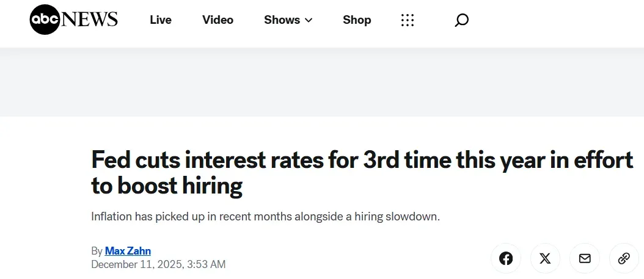644x279 pixels.
Task: Click the chevron arrow beside Shows
Action: (309, 20)
